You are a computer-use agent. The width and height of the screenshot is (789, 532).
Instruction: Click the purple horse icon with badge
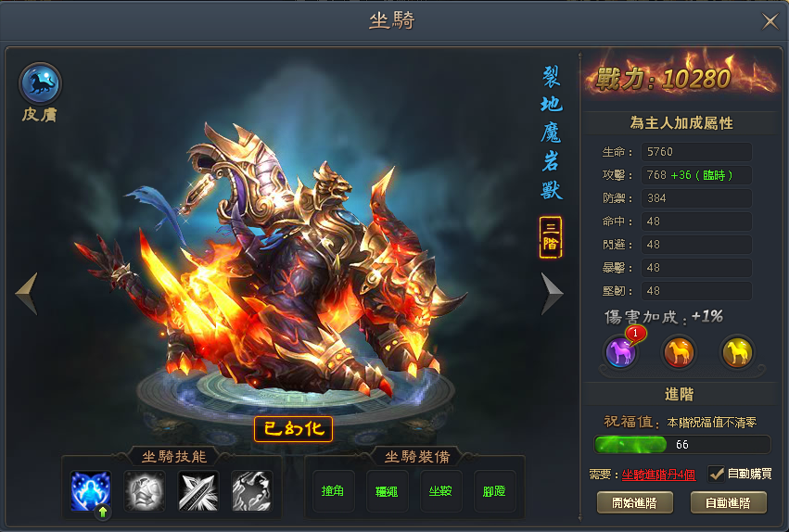(620, 351)
